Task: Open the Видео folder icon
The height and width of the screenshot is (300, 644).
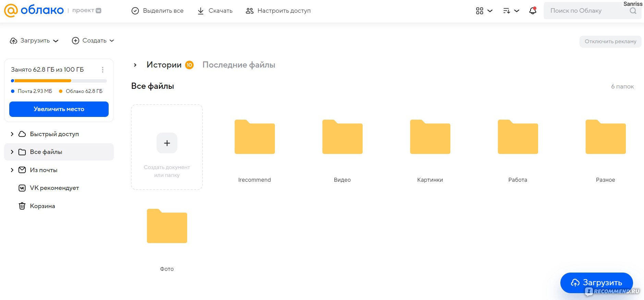Action: 342,137
